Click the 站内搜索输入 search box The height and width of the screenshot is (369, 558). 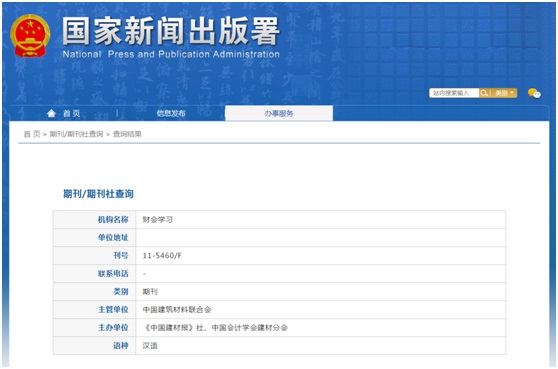pyautogui.click(x=454, y=93)
